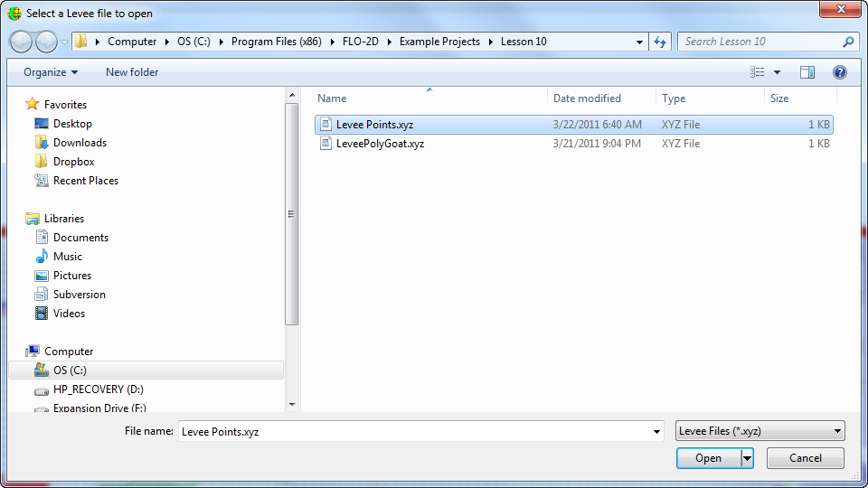Click the Back navigation arrow

click(x=22, y=42)
